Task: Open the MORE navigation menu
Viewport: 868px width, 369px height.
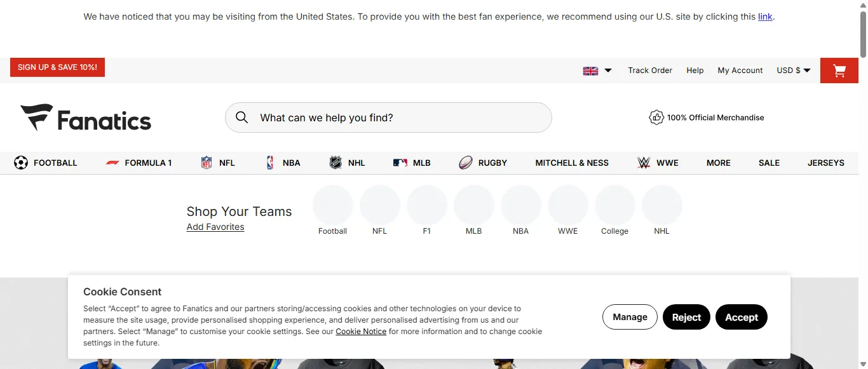Action: [718, 163]
